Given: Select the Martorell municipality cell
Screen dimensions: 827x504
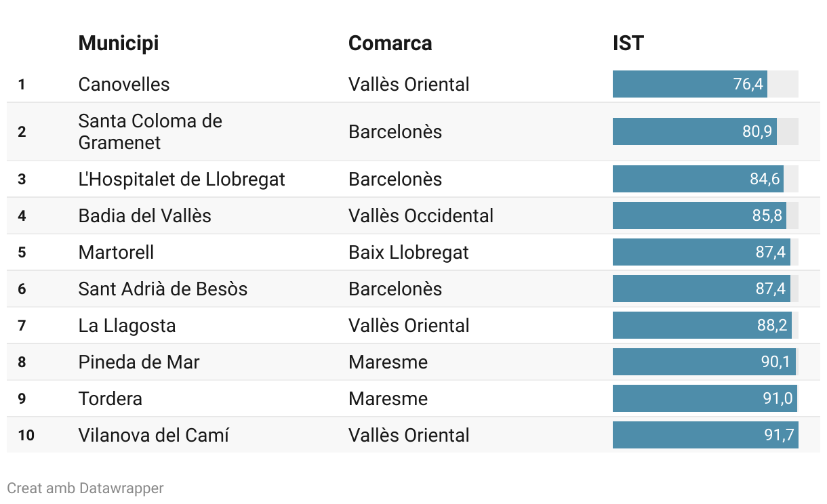Looking at the screenshot, I should (117, 253).
